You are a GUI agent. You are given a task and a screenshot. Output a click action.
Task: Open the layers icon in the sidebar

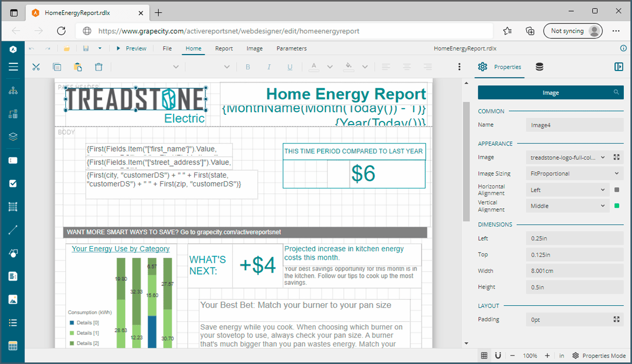(x=13, y=137)
